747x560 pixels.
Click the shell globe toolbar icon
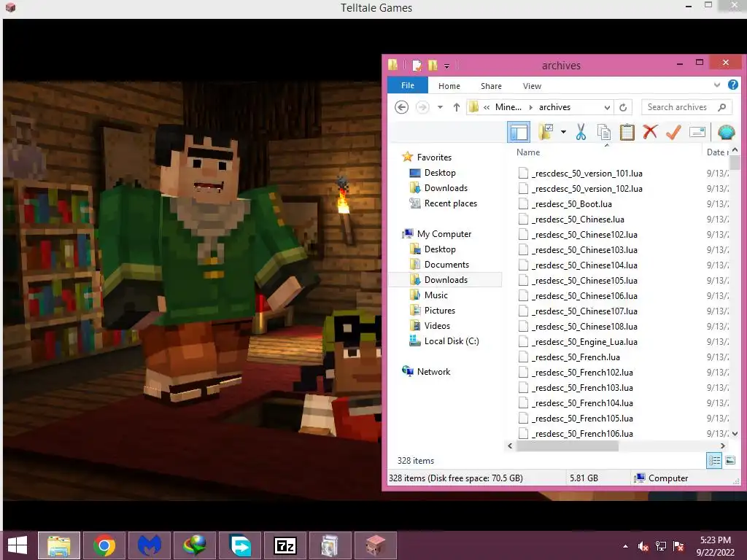tap(726, 132)
